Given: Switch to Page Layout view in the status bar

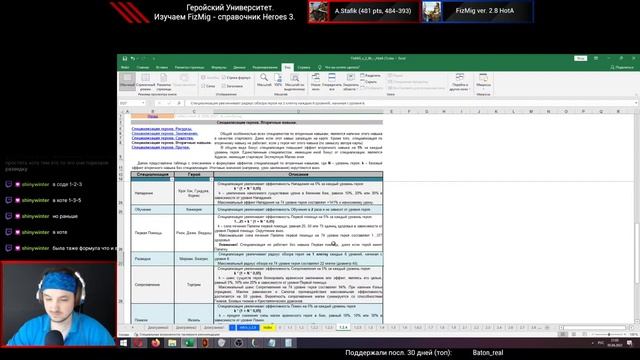Looking at the screenshot, I should 573,334.
